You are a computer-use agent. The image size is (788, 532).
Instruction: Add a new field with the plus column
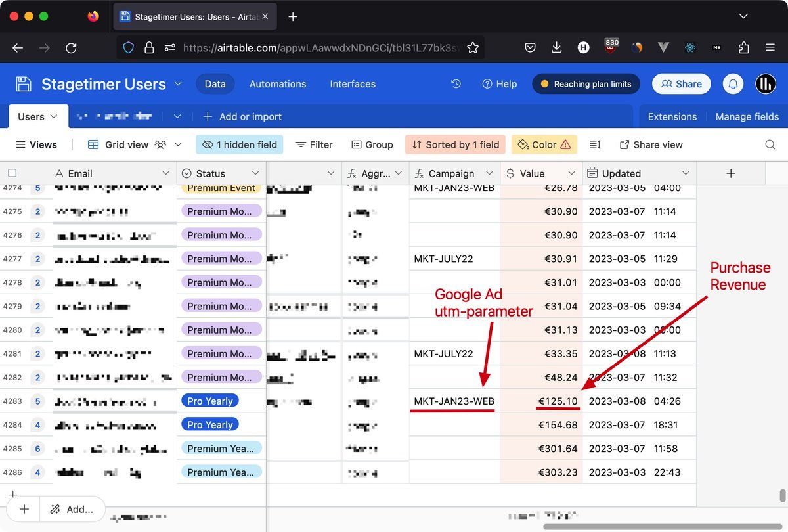pos(731,173)
